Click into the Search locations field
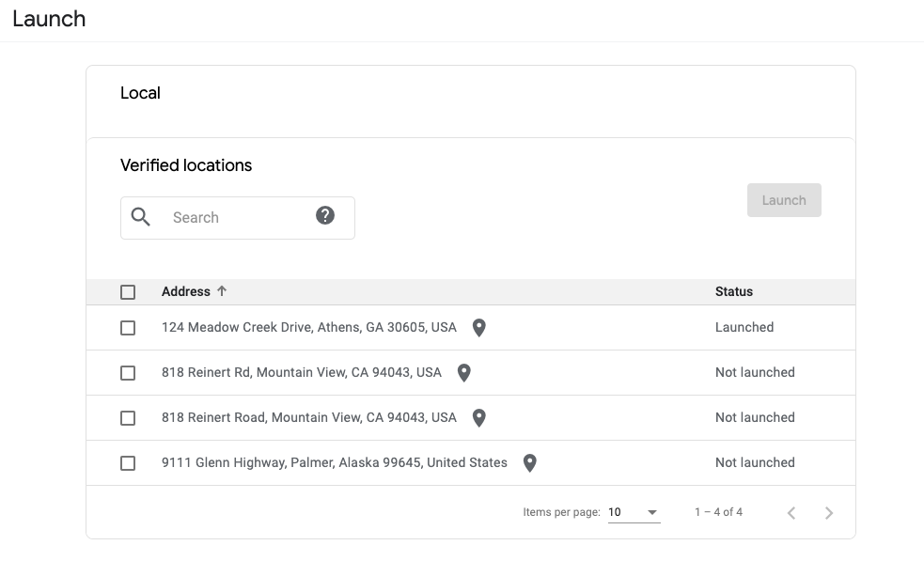Image resolution: width=924 pixels, height=561 pixels. point(235,218)
